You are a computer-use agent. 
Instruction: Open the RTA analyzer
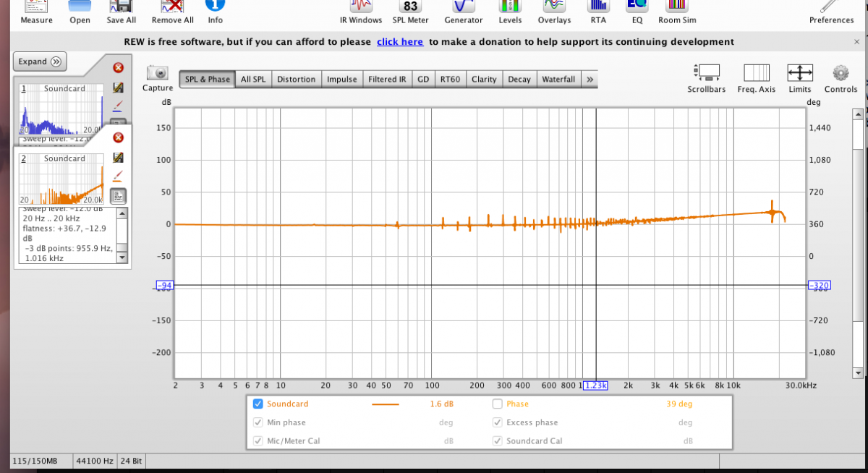click(597, 7)
